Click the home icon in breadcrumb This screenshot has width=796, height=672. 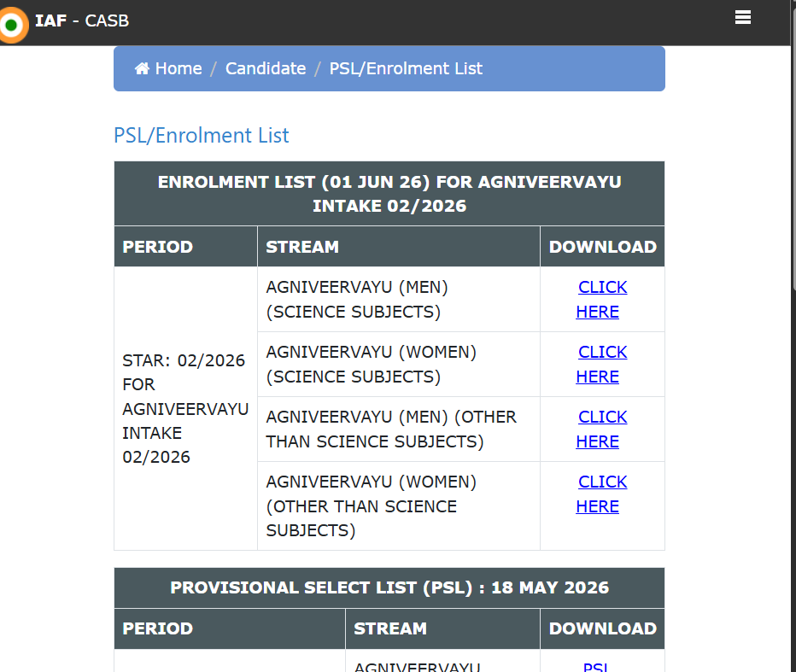coord(142,68)
